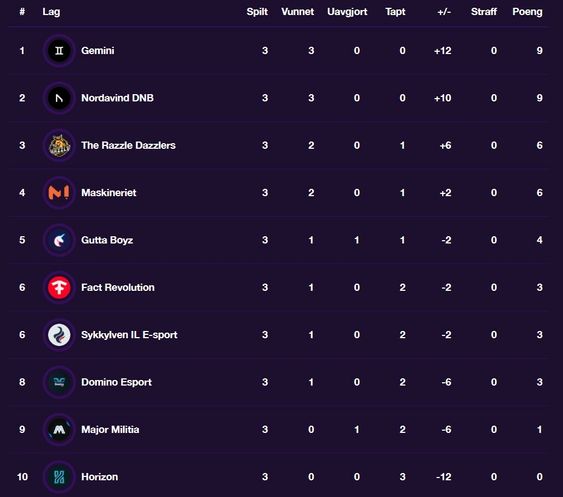Open the teal Horizon logo
This screenshot has height=497, width=563.
pyautogui.click(x=59, y=477)
